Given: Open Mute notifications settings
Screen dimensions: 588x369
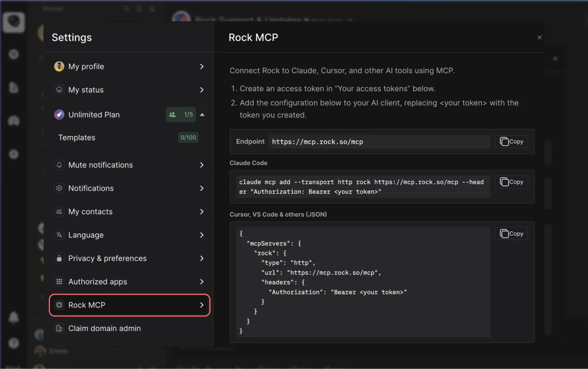Looking at the screenshot, I should [129, 165].
